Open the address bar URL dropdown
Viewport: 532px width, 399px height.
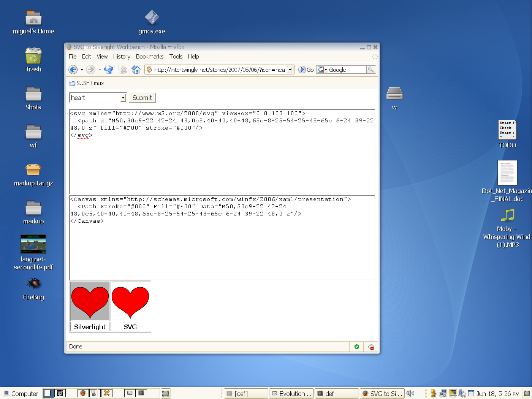point(290,70)
